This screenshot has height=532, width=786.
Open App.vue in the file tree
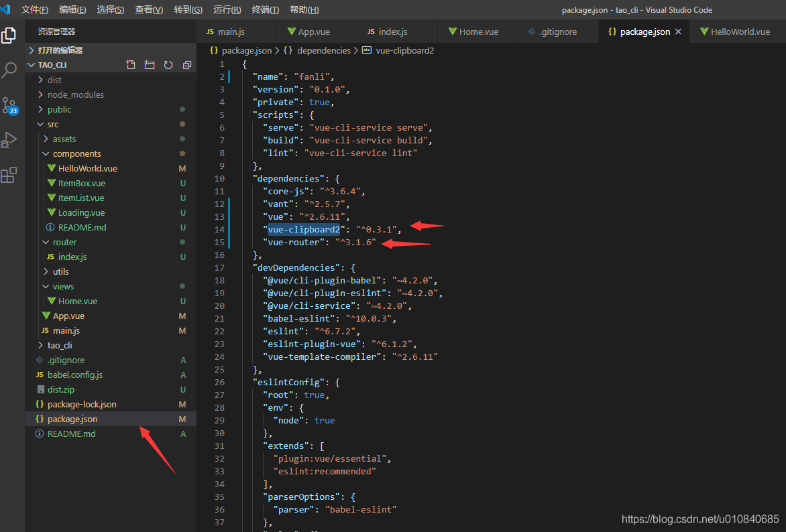pos(68,316)
